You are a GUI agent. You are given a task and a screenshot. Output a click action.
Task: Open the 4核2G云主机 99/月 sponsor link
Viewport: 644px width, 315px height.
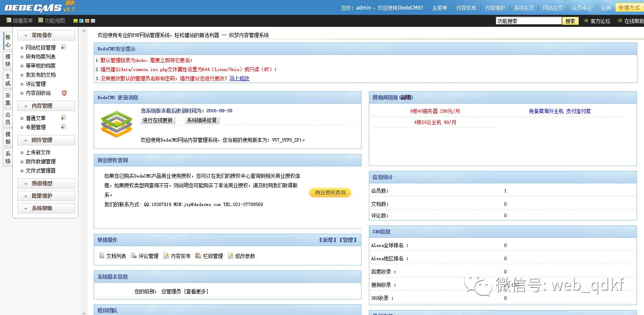tap(435, 122)
